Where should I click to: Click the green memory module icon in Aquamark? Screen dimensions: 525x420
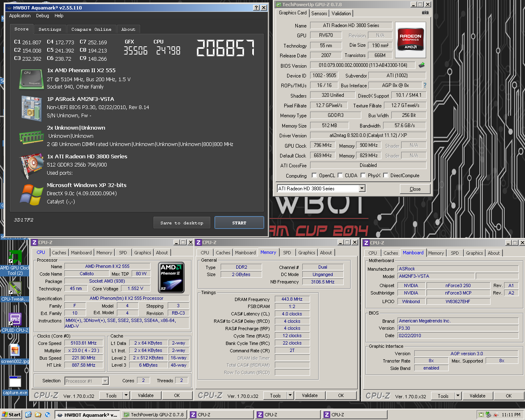31,137
